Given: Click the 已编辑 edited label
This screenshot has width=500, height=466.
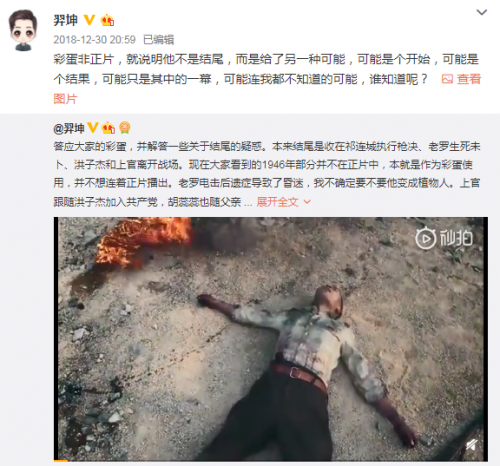Looking at the screenshot, I should click(159, 40).
